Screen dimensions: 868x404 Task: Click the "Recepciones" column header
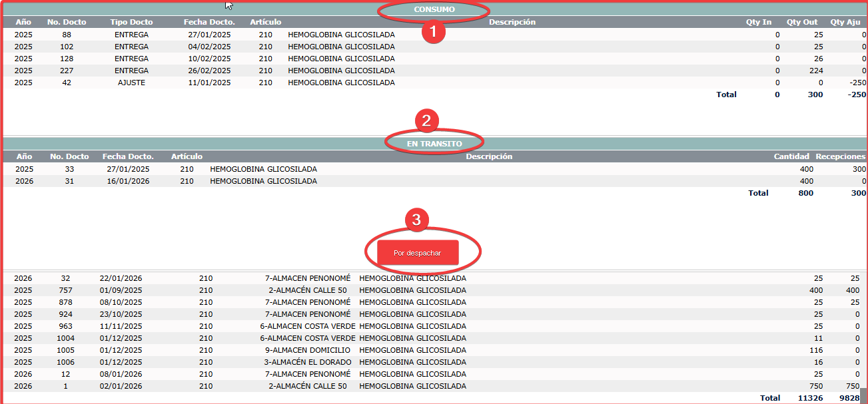coord(840,157)
